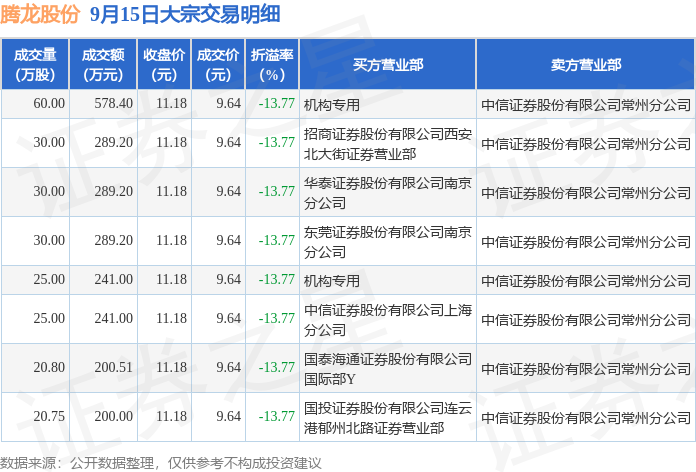Click 国投证券 连云港郁州北路证券营业部 buyer cell
696x472 pixels.
(388, 417)
